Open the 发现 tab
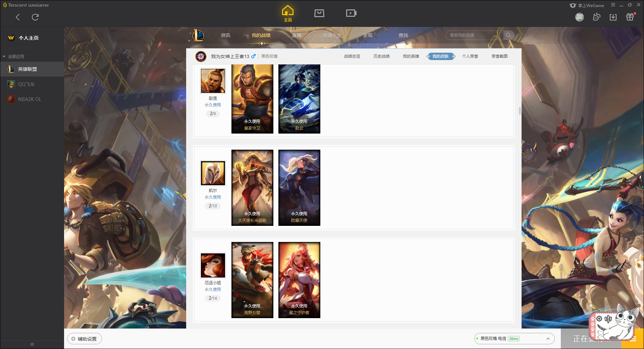Image resolution: width=644 pixels, height=349 pixels. click(368, 35)
